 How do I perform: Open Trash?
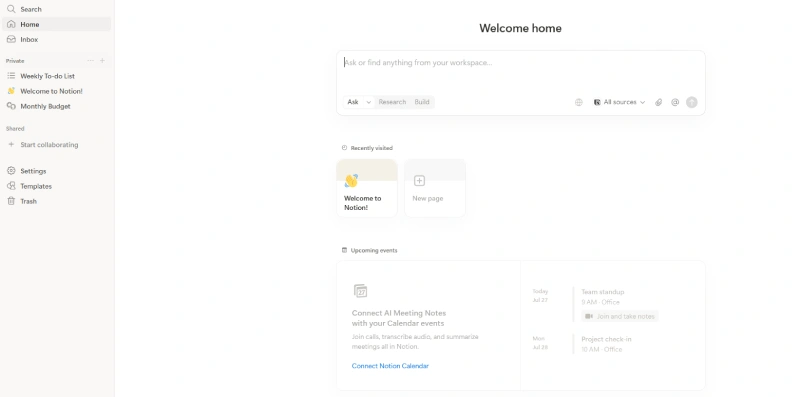click(x=56, y=201)
